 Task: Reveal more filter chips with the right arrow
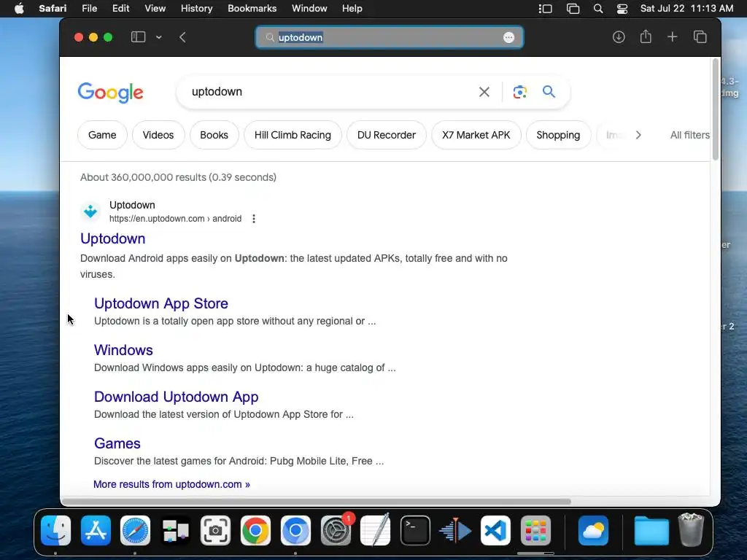[x=638, y=135]
